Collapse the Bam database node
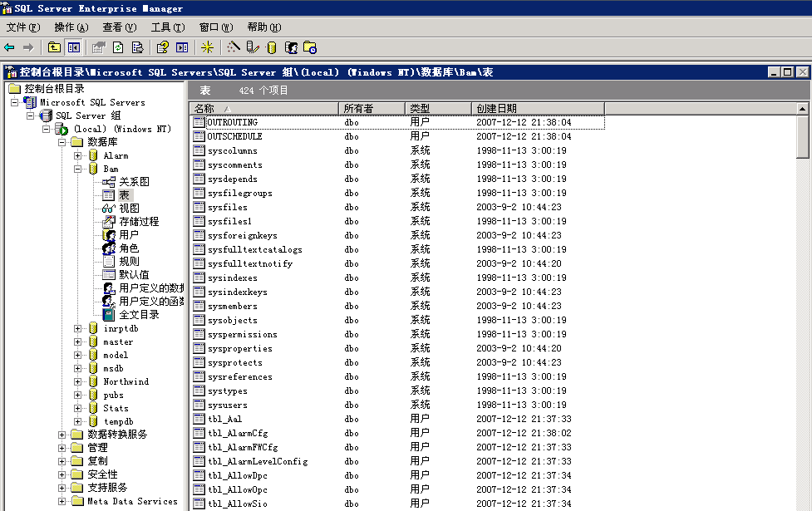 click(x=77, y=169)
